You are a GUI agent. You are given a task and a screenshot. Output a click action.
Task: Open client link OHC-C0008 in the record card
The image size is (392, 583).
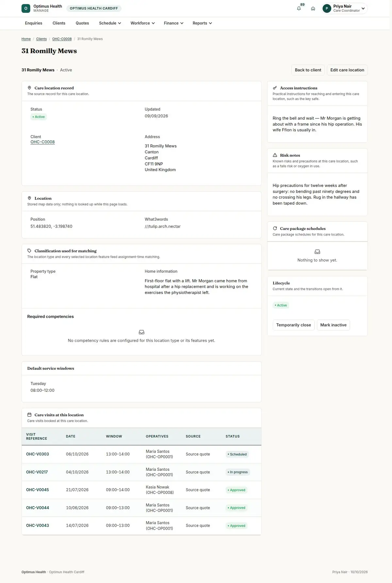tap(42, 142)
